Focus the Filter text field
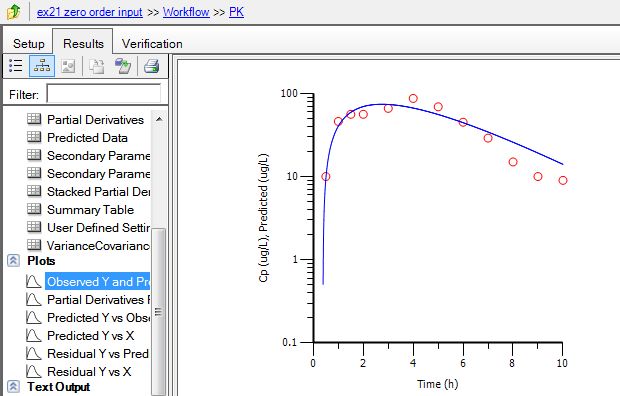This screenshot has height=396, width=620. 104,94
